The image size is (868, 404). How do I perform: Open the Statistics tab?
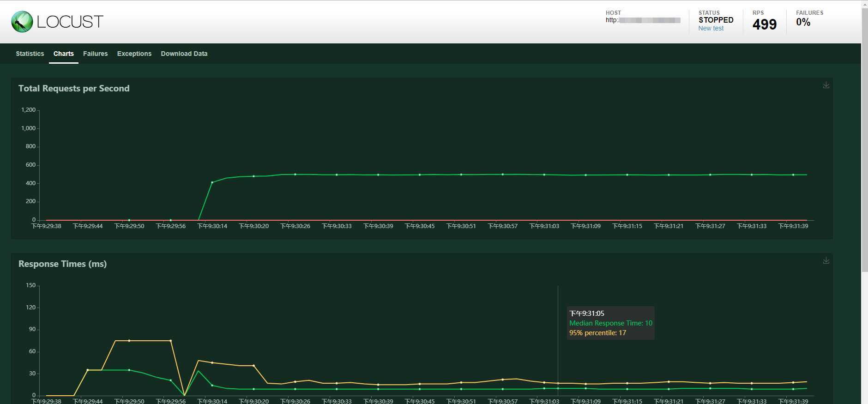pos(30,54)
